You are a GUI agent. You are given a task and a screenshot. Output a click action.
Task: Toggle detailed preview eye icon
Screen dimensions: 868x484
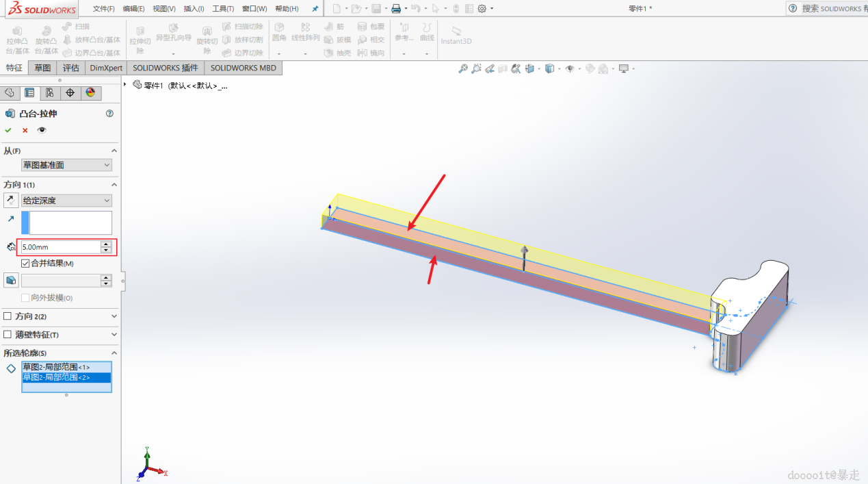[x=42, y=130]
